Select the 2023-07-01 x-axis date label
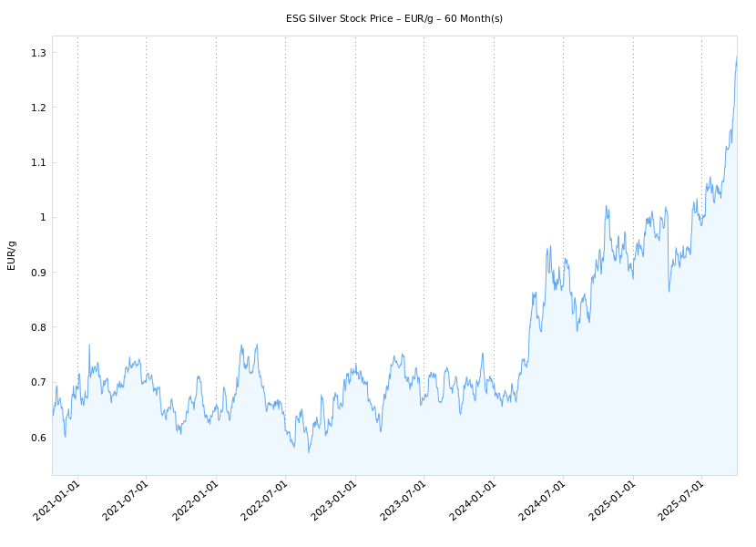 pos(404,501)
